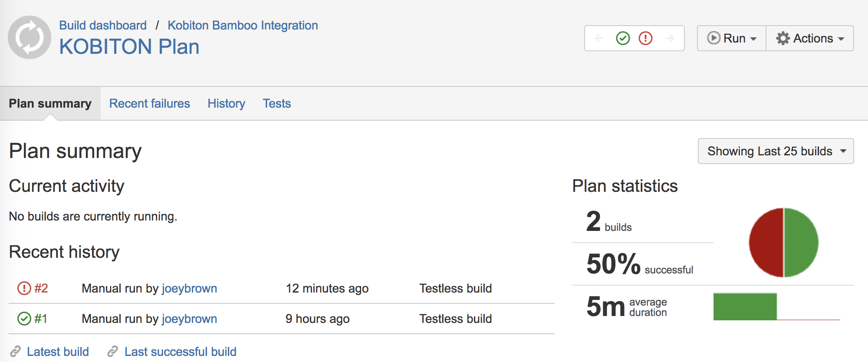Open the History tab

click(226, 103)
